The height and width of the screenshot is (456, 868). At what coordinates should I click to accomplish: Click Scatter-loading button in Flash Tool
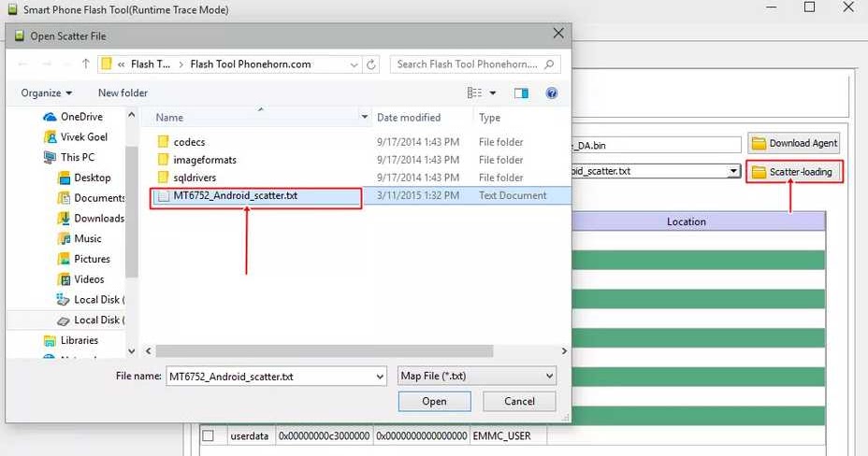794,172
